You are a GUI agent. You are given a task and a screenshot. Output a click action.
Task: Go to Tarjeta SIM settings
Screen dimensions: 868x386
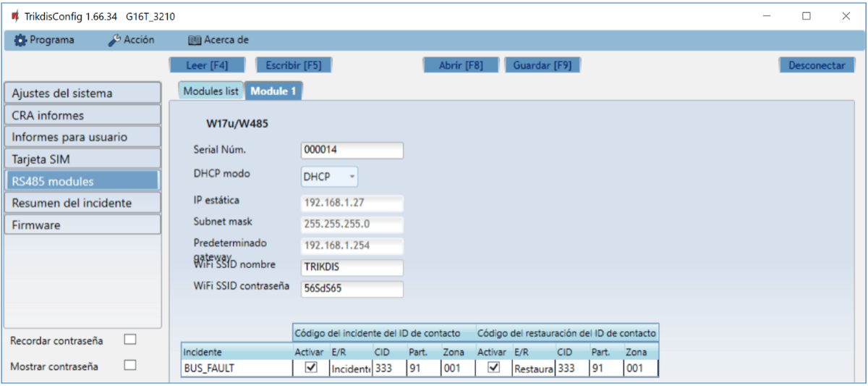point(82,159)
